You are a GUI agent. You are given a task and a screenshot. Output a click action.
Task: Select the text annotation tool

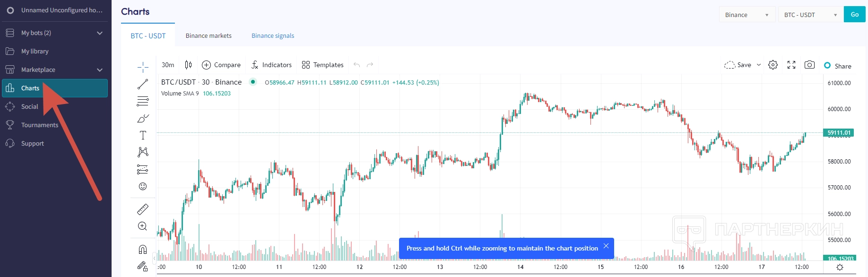[x=143, y=135]
